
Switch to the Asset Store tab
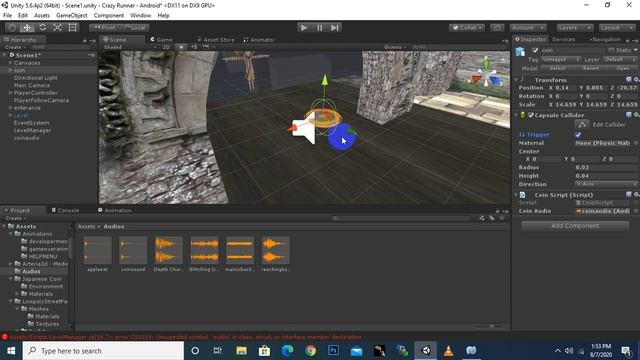point(216,40)
